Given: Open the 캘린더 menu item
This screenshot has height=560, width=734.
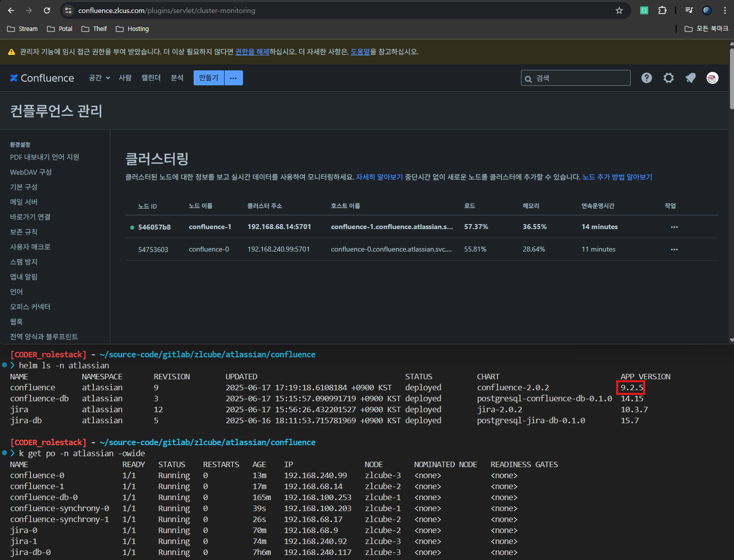Looking at the screenshot, I should [151, 78].
